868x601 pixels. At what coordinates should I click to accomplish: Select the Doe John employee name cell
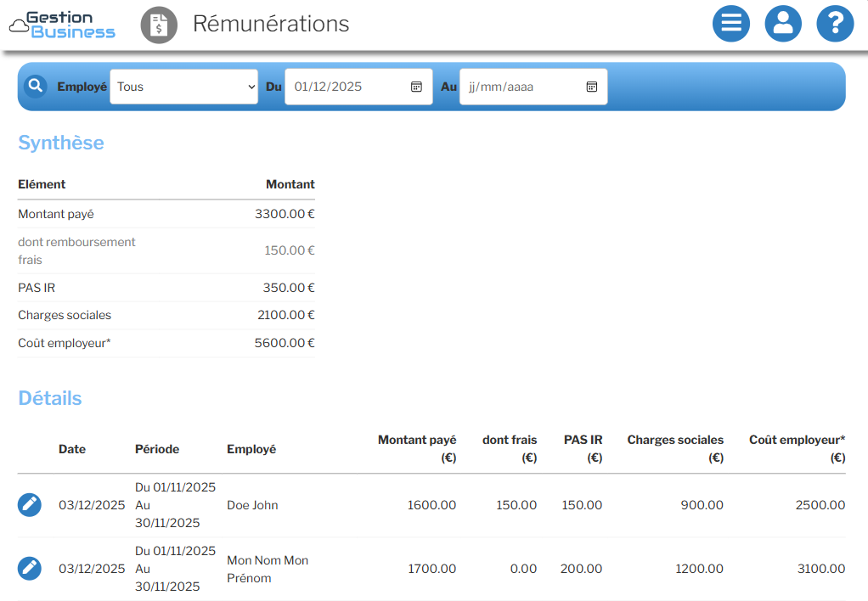tap(252, 505)
